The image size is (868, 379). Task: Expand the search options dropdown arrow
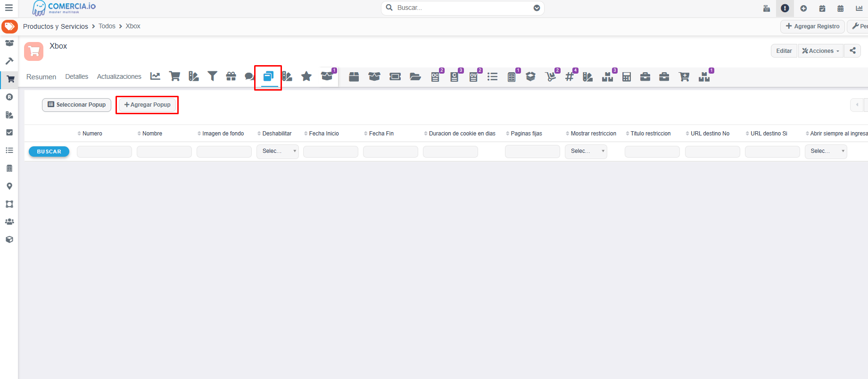coord(537,8)
